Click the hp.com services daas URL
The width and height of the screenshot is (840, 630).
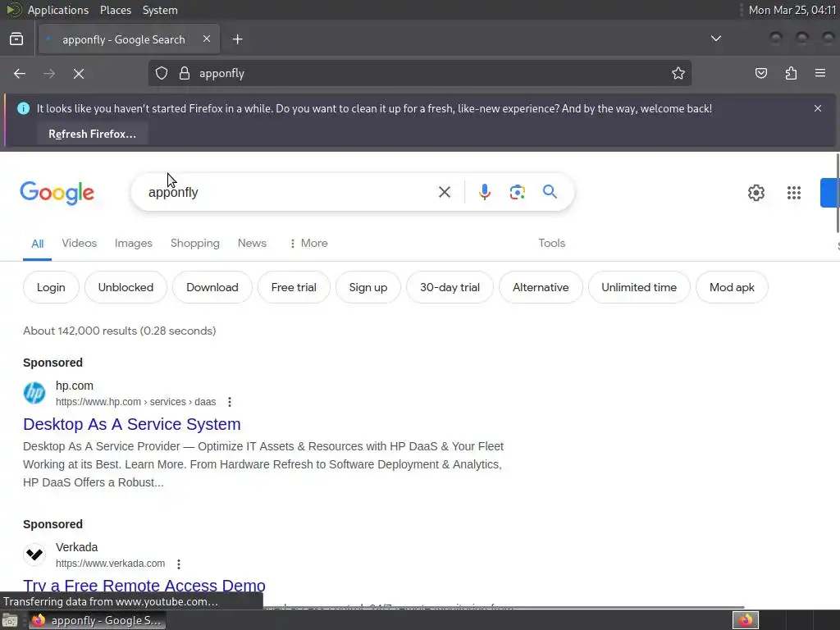tap(135, 402)
